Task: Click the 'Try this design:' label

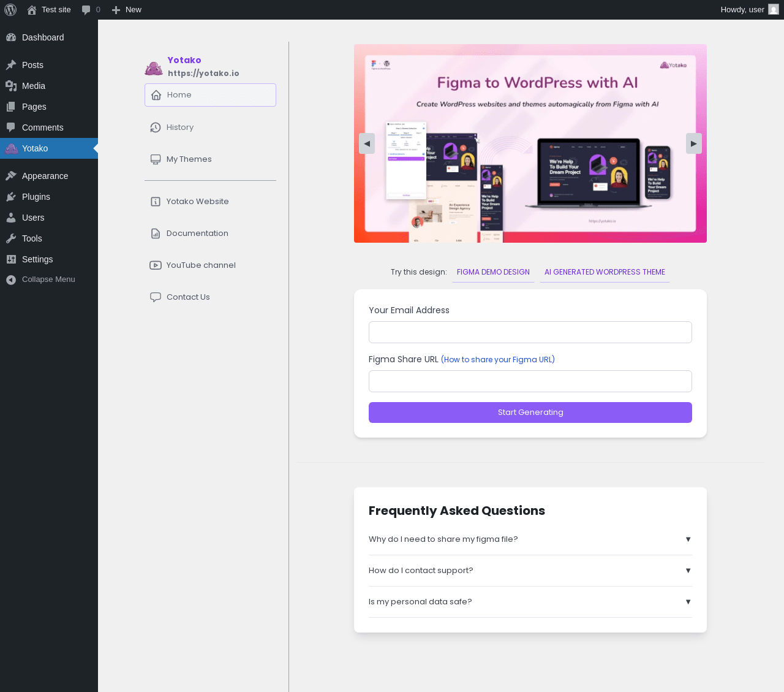Action: click(x=419, y=272)
